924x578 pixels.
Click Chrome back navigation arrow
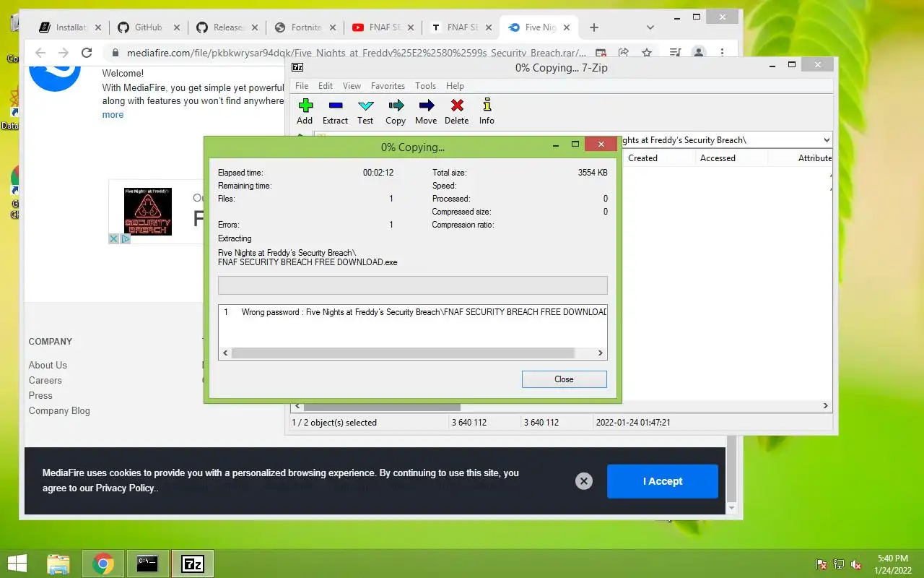[40, 53]
